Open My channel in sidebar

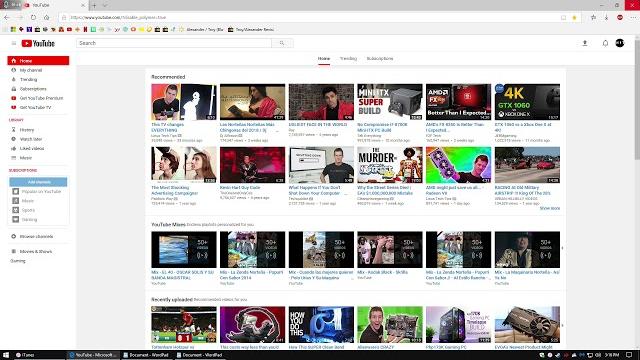pos(31,70)
